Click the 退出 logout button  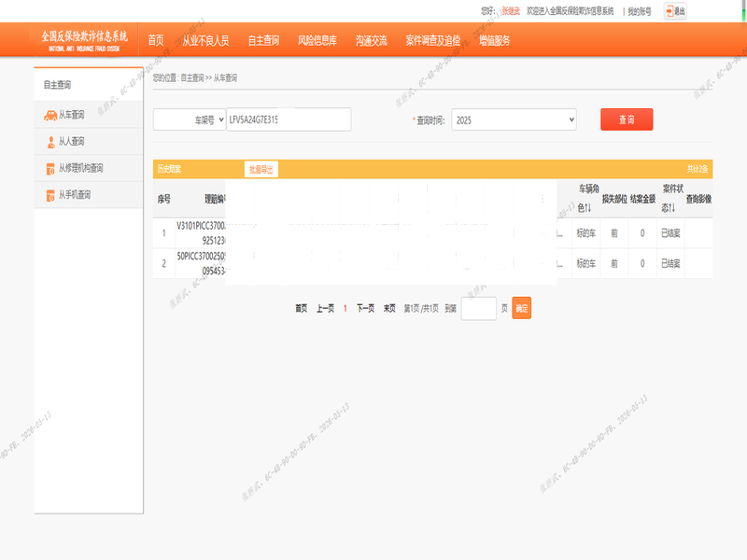coord(675,11)
